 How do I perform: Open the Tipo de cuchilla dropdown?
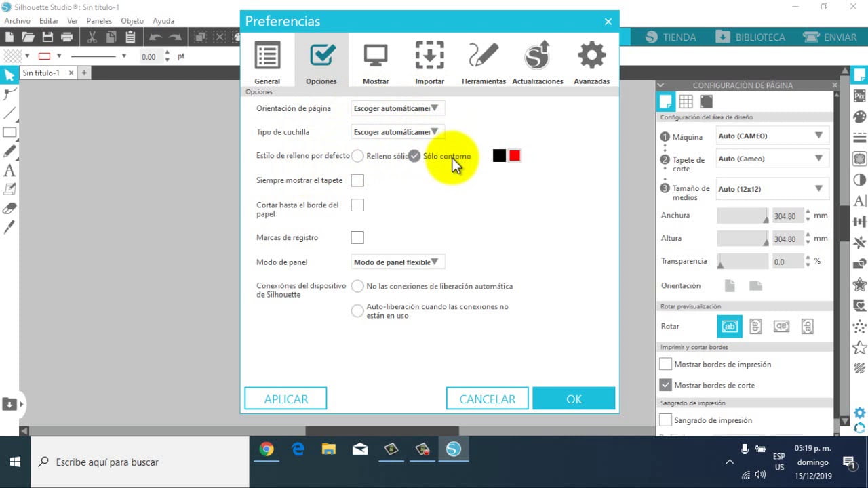tap(397, 132)
